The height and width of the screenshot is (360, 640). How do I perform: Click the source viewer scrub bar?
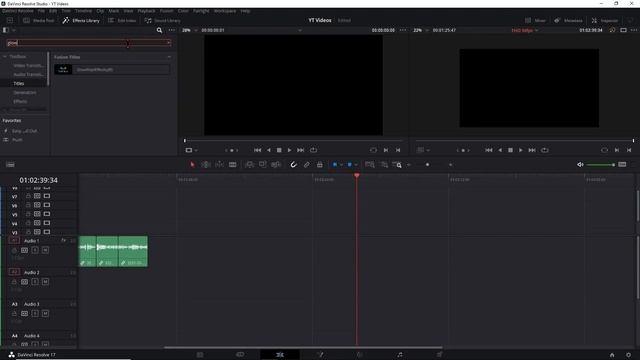point(293,140)
